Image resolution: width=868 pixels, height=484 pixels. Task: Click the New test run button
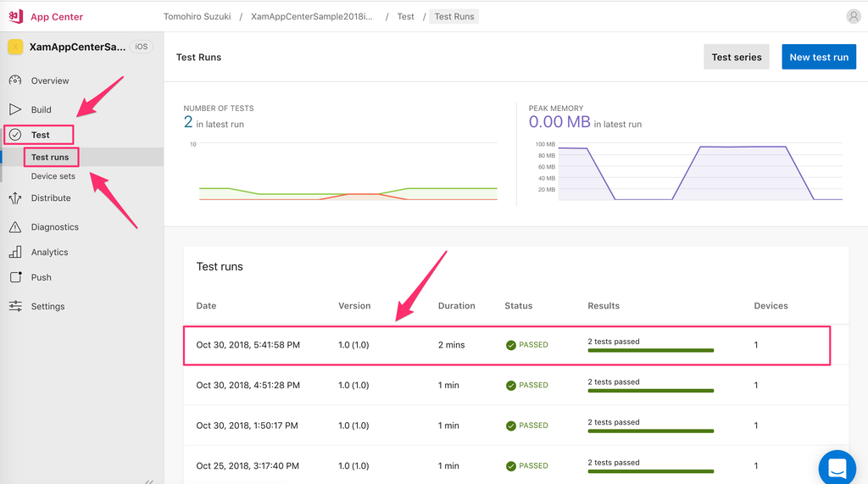tap(818, 57)
